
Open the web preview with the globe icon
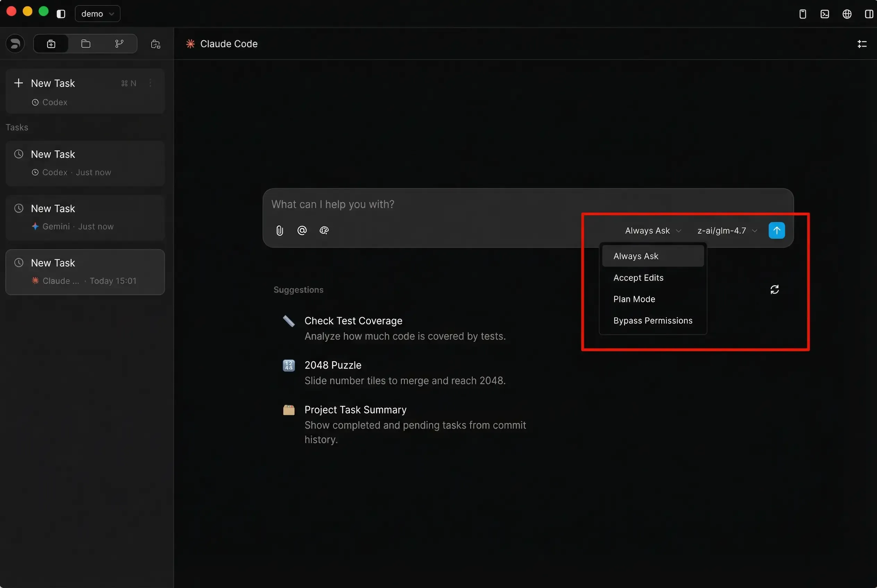click(x=847, y=14)
